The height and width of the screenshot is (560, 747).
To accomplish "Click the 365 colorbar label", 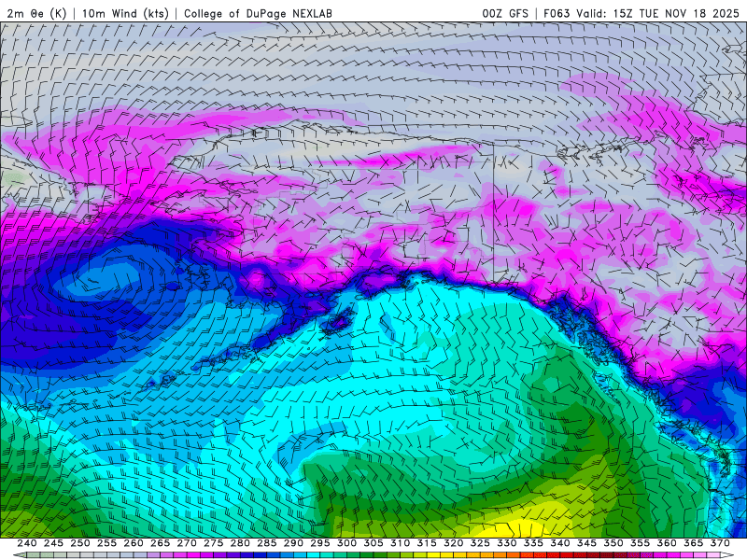I will click(x=694, y=543).
